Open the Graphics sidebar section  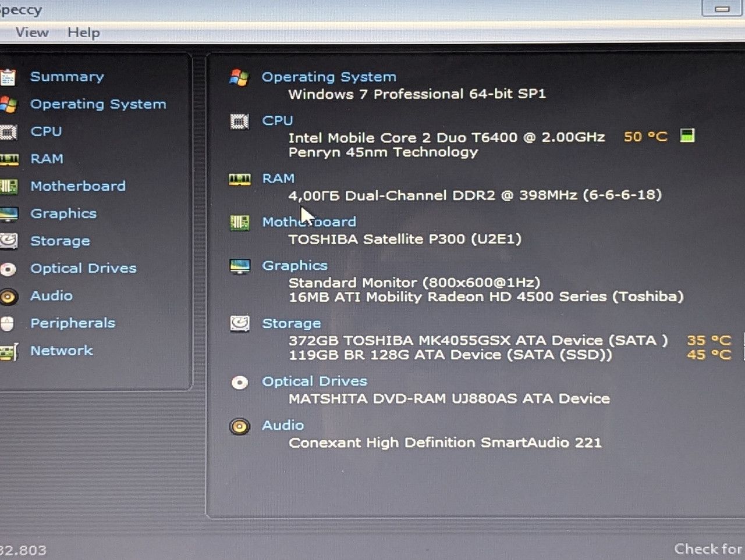tap(63, 213)
